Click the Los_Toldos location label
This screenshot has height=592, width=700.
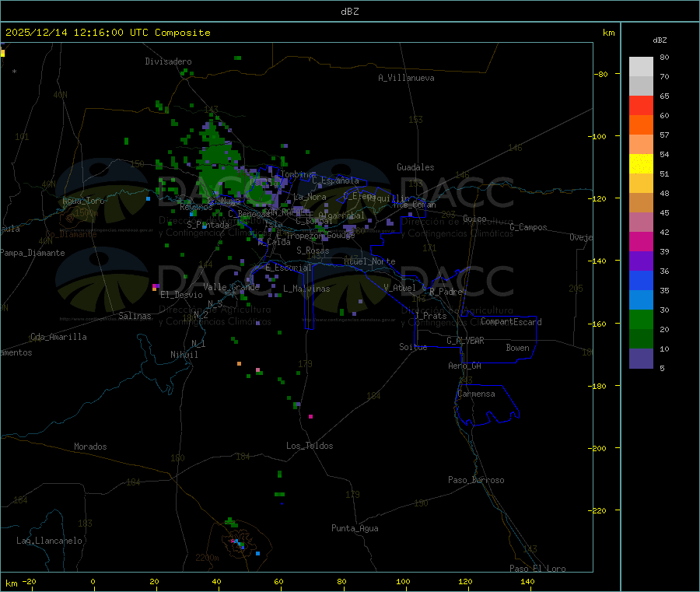click(x=310, y=446)
